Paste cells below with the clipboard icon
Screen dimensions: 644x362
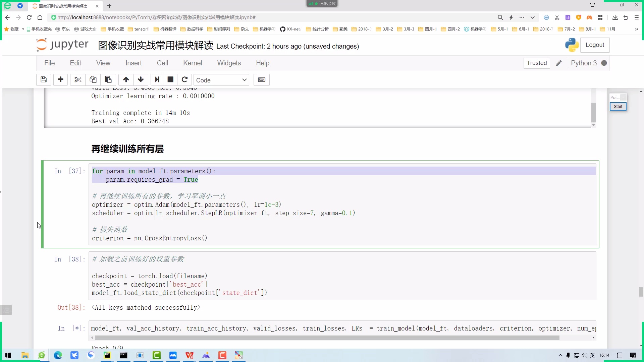tap(108, 80)
